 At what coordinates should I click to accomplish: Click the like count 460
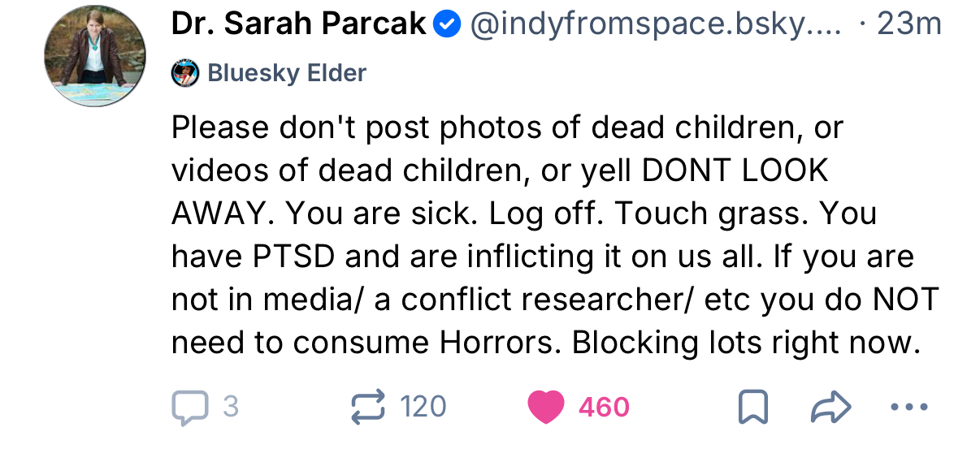tap(604, 407)
